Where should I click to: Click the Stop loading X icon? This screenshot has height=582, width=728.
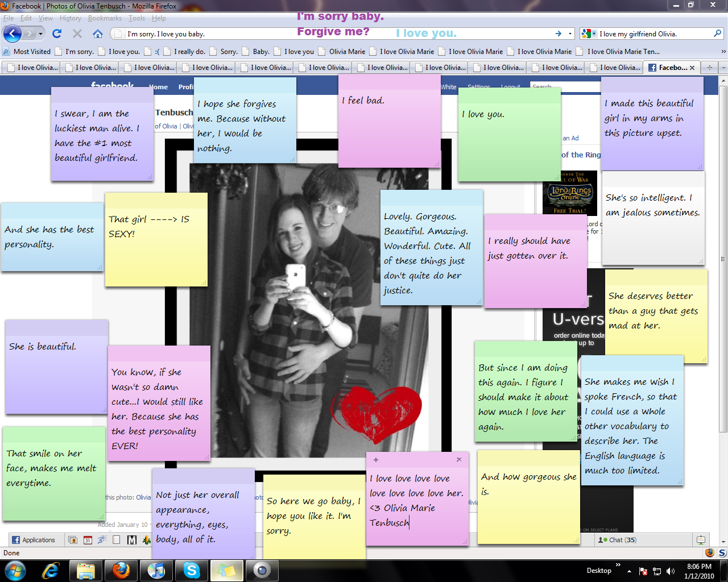[x=77, y=34]
